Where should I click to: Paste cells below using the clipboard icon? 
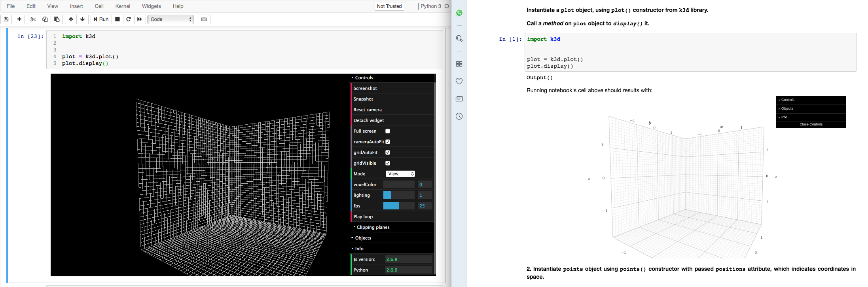coord(57,19)
